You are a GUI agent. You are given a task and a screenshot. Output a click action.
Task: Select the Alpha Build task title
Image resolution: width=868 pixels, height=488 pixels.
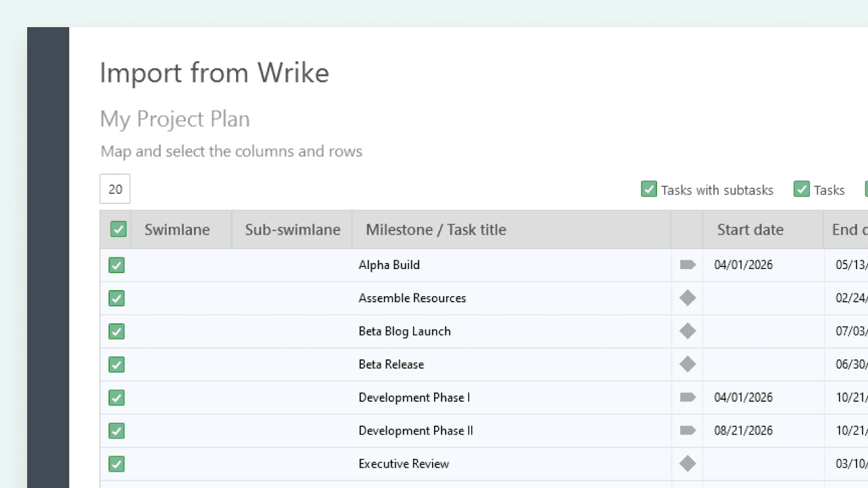point(389,265)
